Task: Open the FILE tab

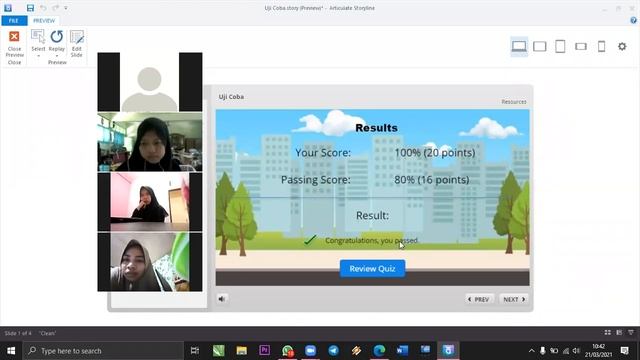Action: point(14,20)
